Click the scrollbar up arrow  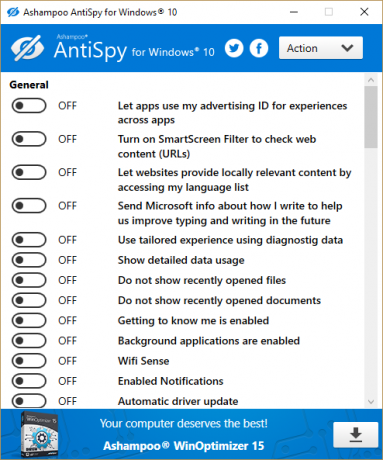point(371,80)
